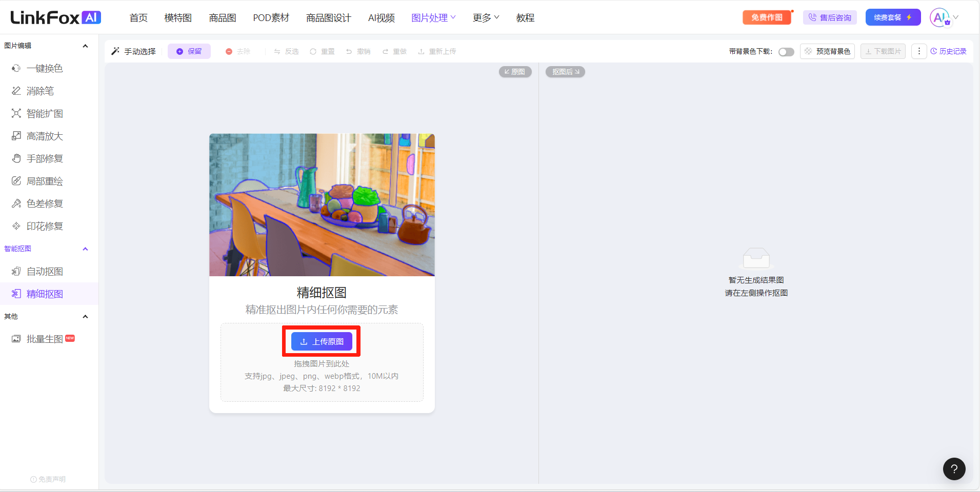
Task: Open the help question mark button
Action: point(954,468)
